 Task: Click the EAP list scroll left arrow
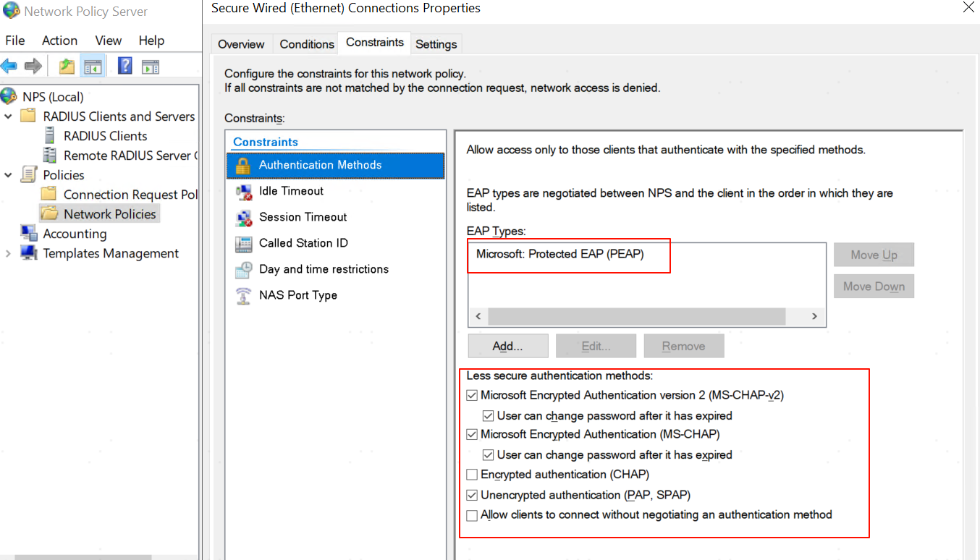[478, 316]
